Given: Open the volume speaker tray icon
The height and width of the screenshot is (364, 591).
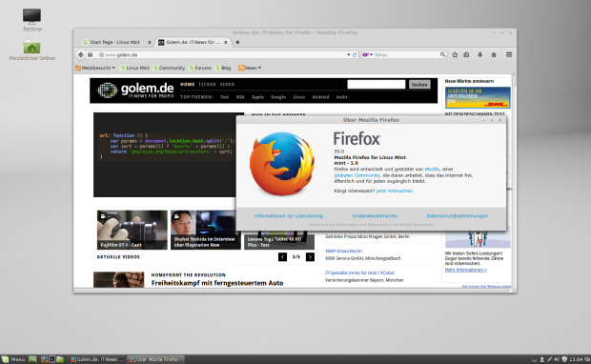Looking at the screenshot, I should [557, 359].
